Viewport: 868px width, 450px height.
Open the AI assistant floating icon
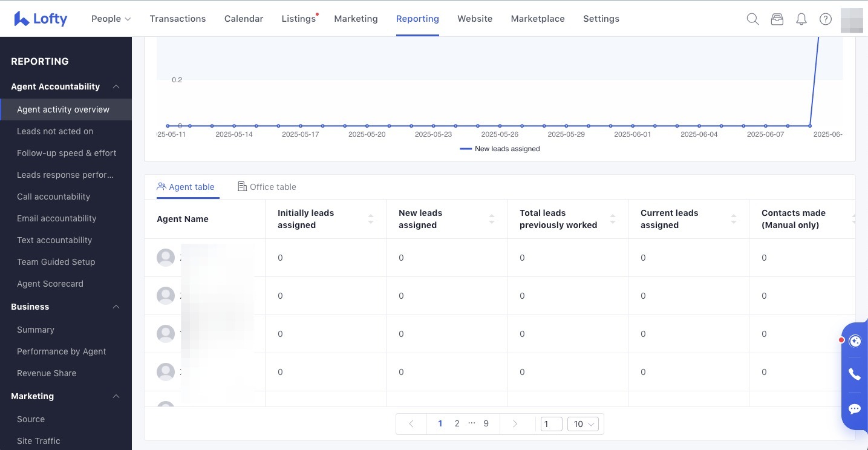click(x=855, y=341)
